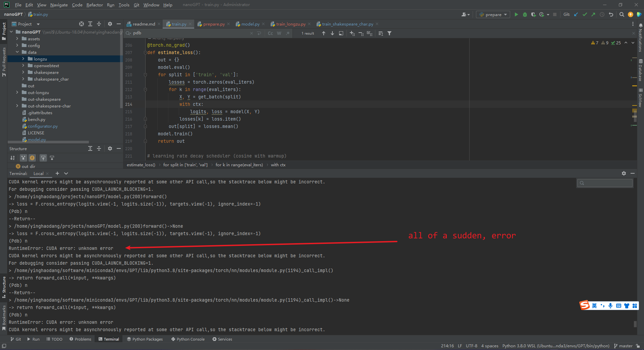
Task: Open Search Everywhere magnifier icon
Action: [x=622, y=14]
